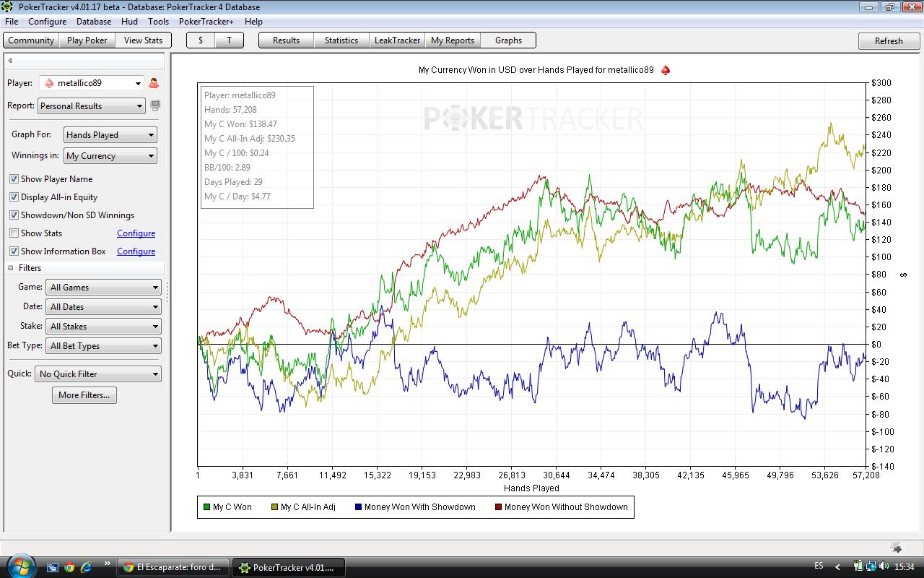Click the Refresh button

[889, 41]
